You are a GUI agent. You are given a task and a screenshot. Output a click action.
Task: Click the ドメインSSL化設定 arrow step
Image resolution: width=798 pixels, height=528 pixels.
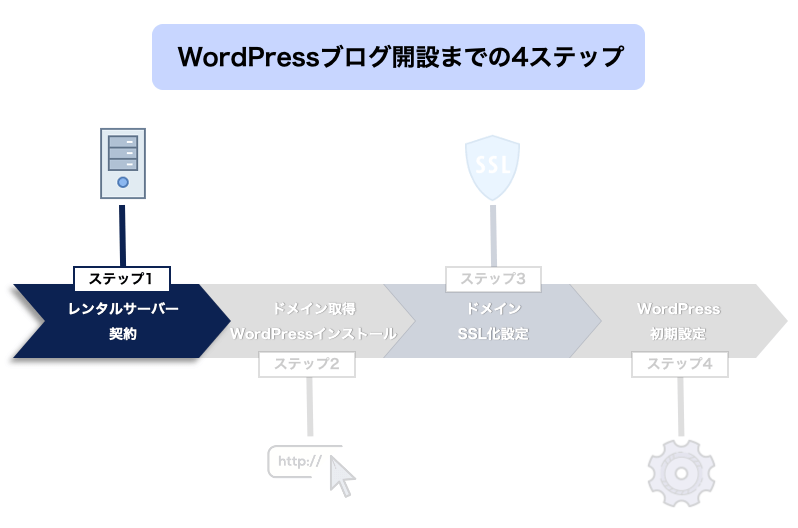493,321
